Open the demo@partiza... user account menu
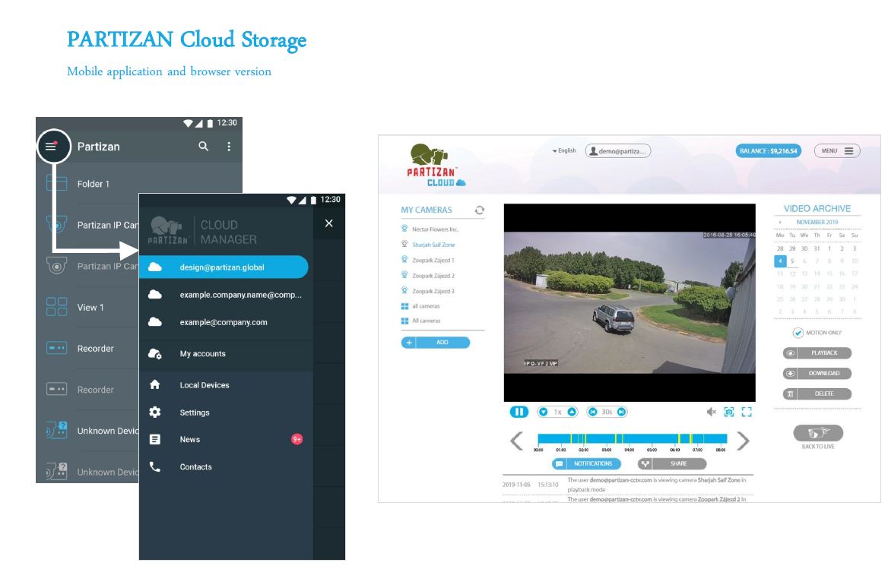The image size is (888, 588). coord(618,151)
